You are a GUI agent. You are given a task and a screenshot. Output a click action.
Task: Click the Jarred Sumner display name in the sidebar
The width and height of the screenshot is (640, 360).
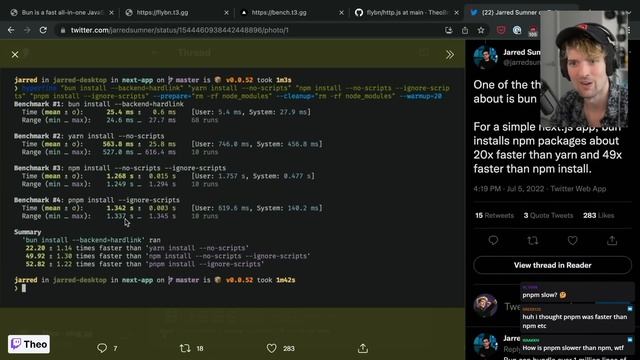pos(522,52)
